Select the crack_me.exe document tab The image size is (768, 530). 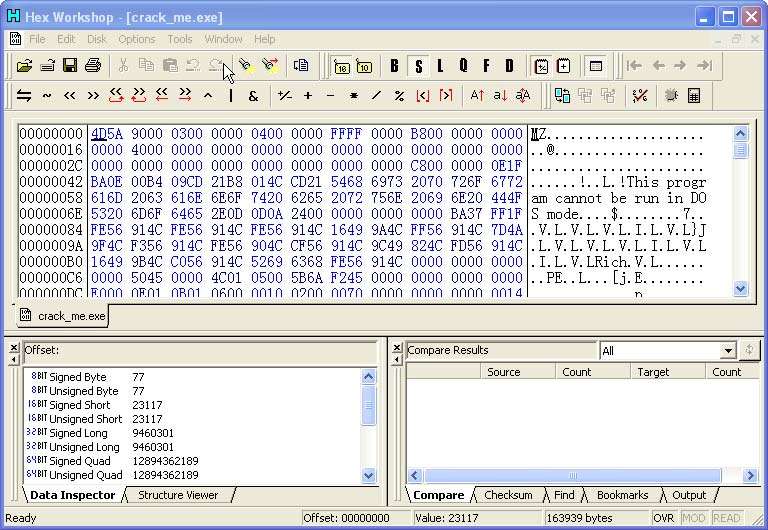tap(63, 316)
